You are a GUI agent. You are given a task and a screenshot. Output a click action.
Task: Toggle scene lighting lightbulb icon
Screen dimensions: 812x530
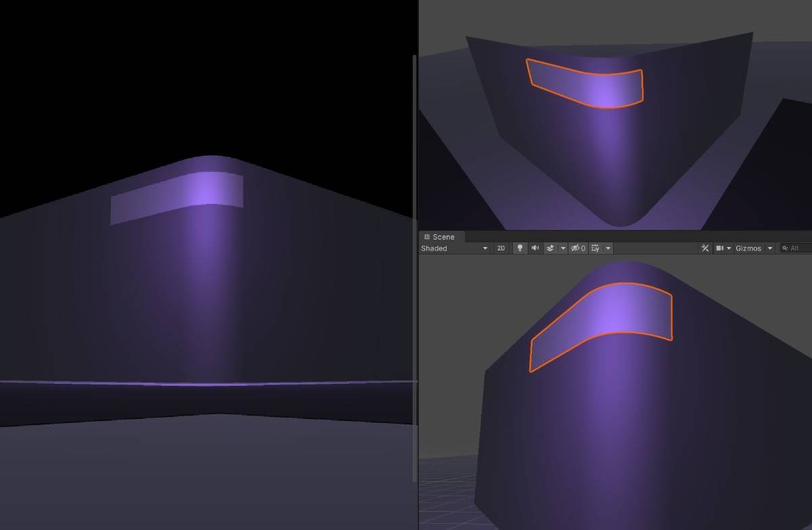(x=520, y=248)
